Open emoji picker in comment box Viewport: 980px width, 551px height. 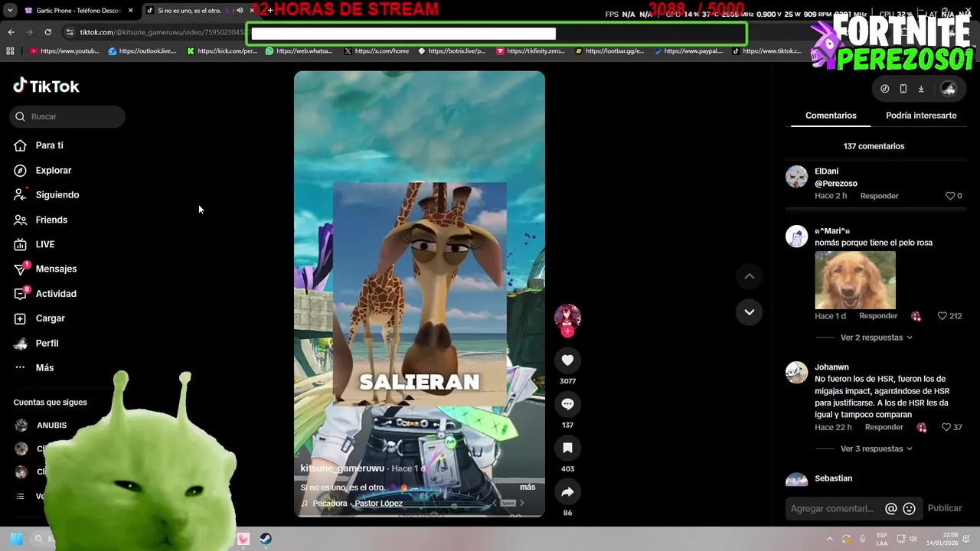(x=910, y=508)
